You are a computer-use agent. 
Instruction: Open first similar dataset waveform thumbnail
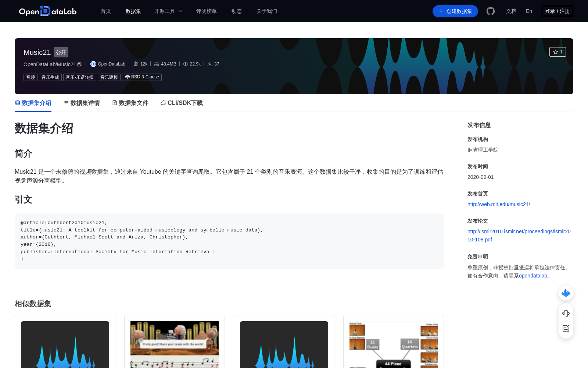click(65, 344)
